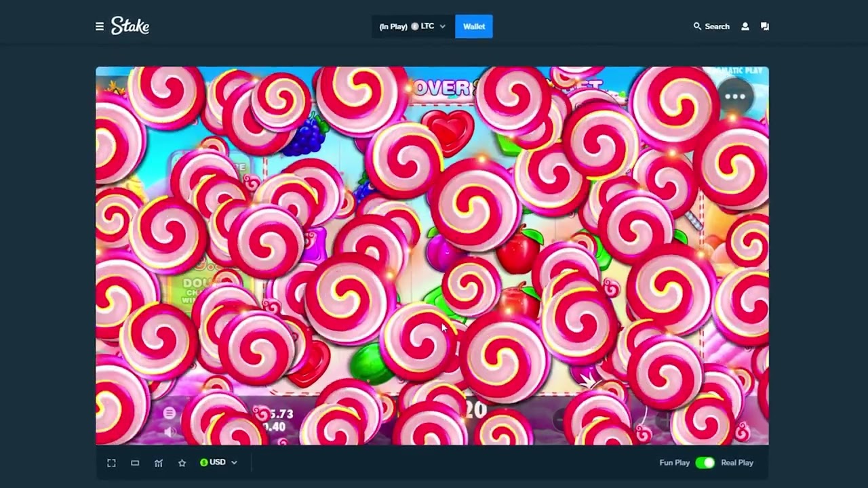Mute the in-game sound speaker icon
The width and height of the screenshot is (868, 488).
170,431
